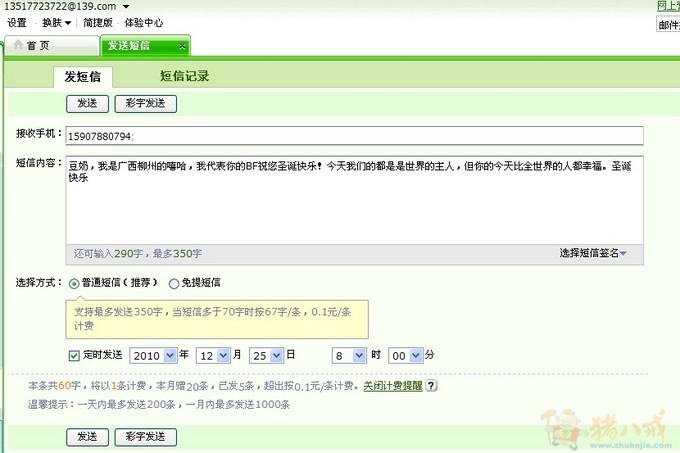Switch to the 短信记录 tab
The width and height of the screenshot is (680, 453).
pyautogui.click(x=184, y=76)
